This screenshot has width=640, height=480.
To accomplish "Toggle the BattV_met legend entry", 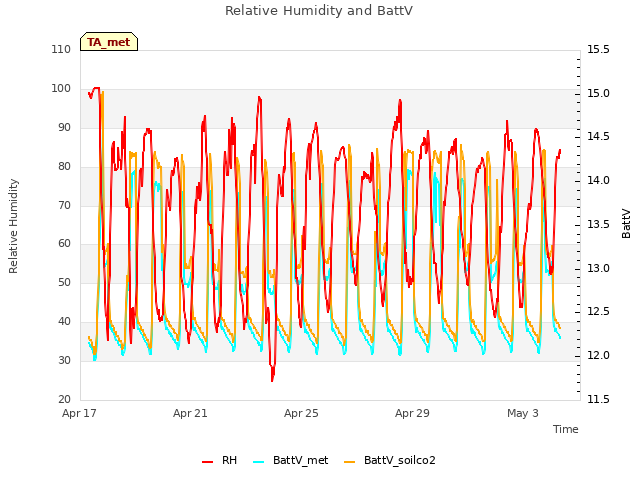I will coord(291,460).
